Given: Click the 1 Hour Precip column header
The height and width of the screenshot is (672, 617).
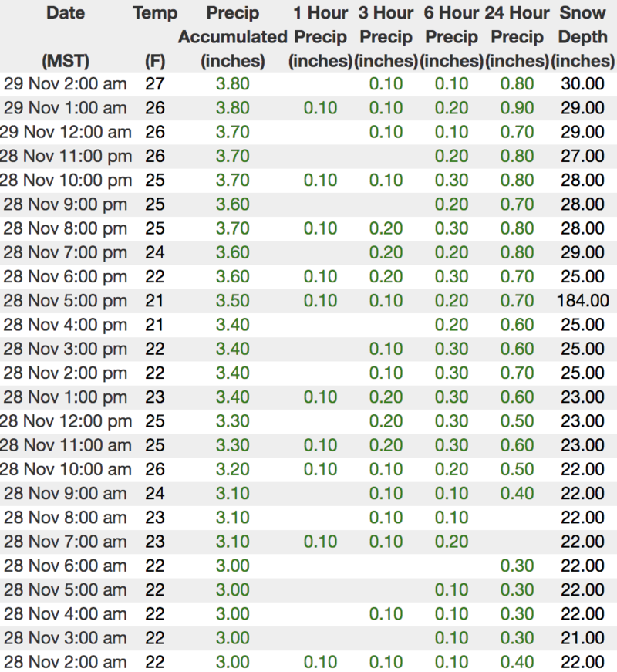Looking at the screenshot, I should (320, 36).
